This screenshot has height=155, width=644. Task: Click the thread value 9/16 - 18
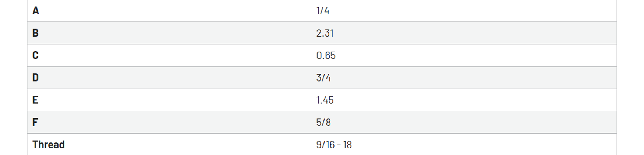(334, 145)
